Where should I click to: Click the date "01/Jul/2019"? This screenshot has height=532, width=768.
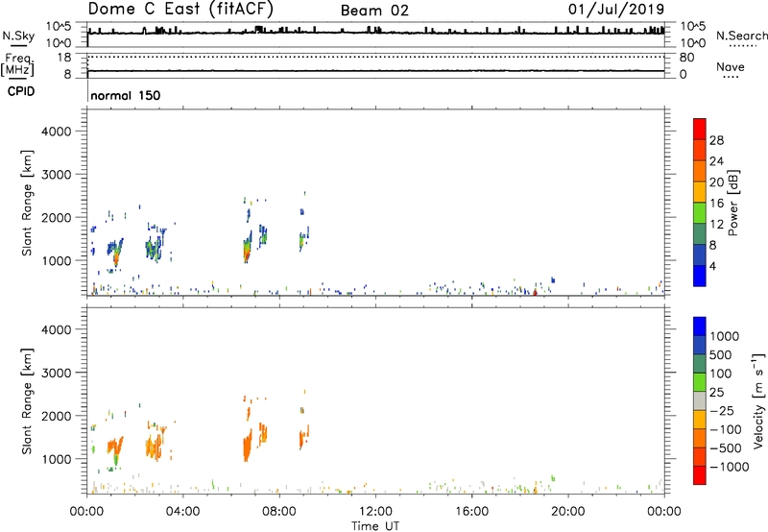coord(616,10)
